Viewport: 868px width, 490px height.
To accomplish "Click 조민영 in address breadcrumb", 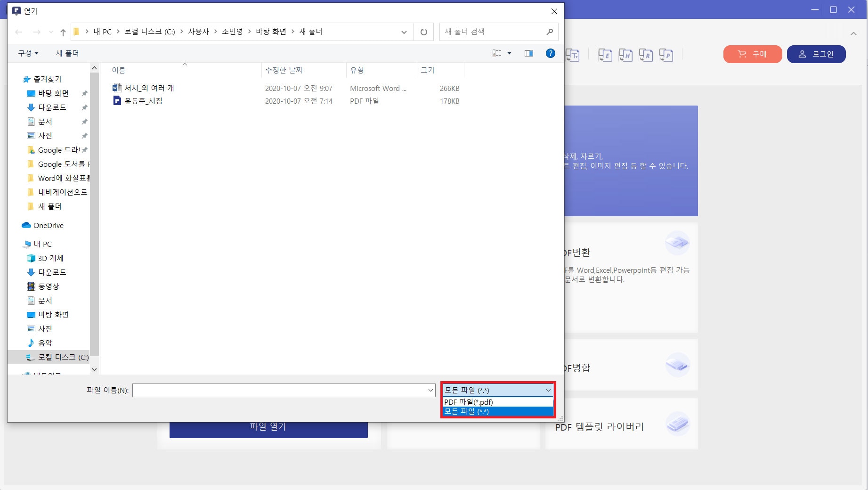I will tap(232, 32).
